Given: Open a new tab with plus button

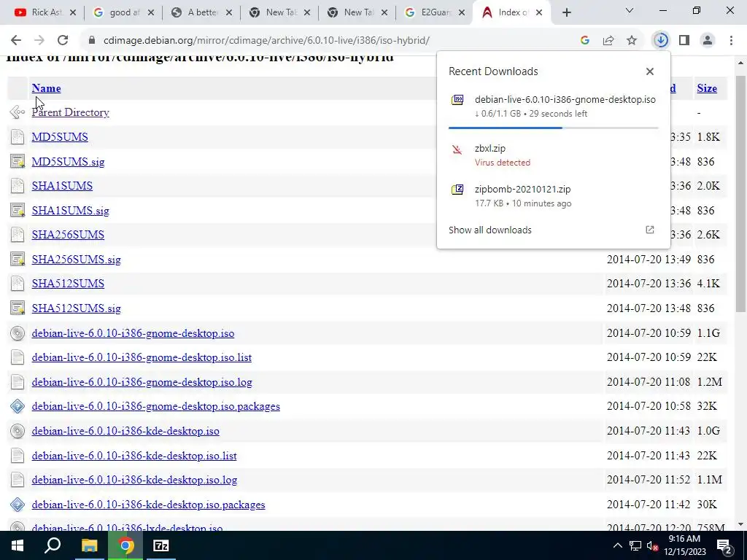Looking at the screenshot, I should tap(566, 12).
